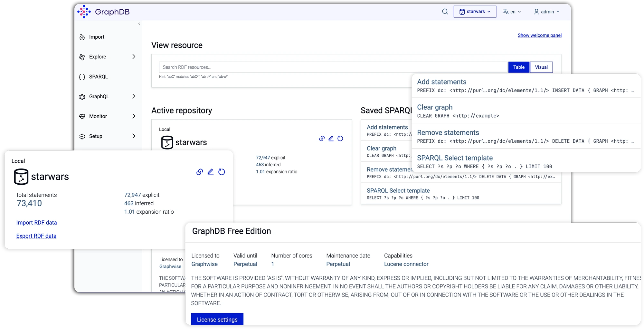Click Export RDF data link

(x=36, y=236)
